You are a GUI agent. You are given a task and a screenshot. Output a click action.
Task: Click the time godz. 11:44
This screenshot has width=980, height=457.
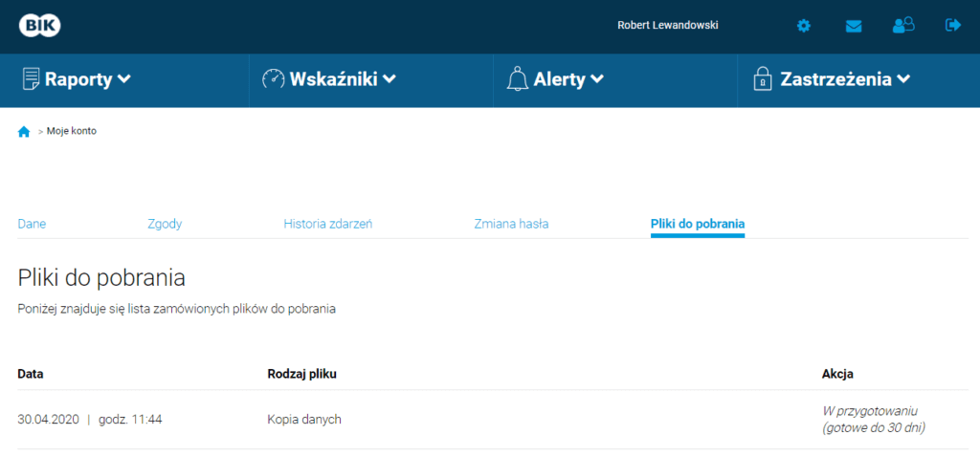click(130, 420)
